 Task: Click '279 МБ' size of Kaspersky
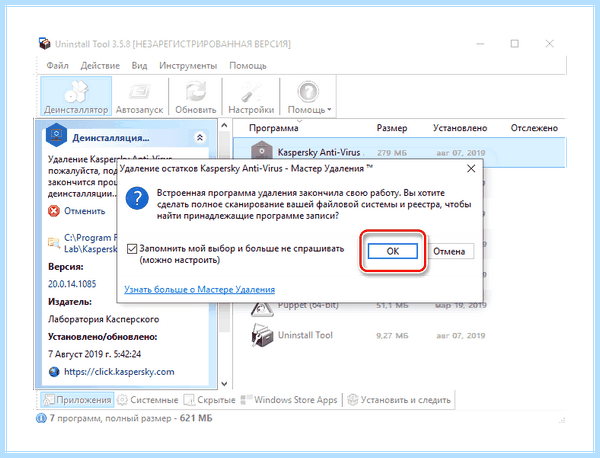pos(392,153)
